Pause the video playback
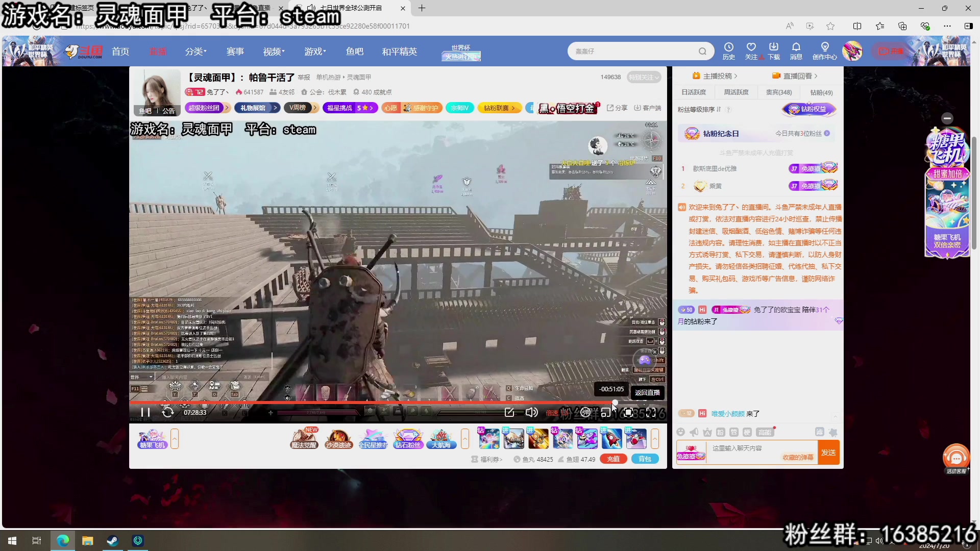The image size is (980, 551). [145, 412]
